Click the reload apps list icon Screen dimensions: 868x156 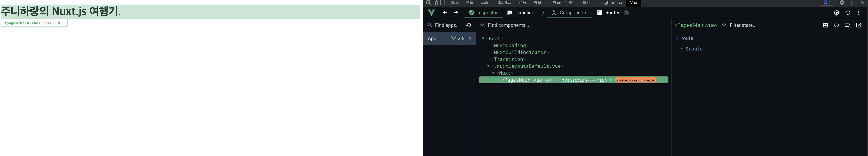click(x=469, y=25)
